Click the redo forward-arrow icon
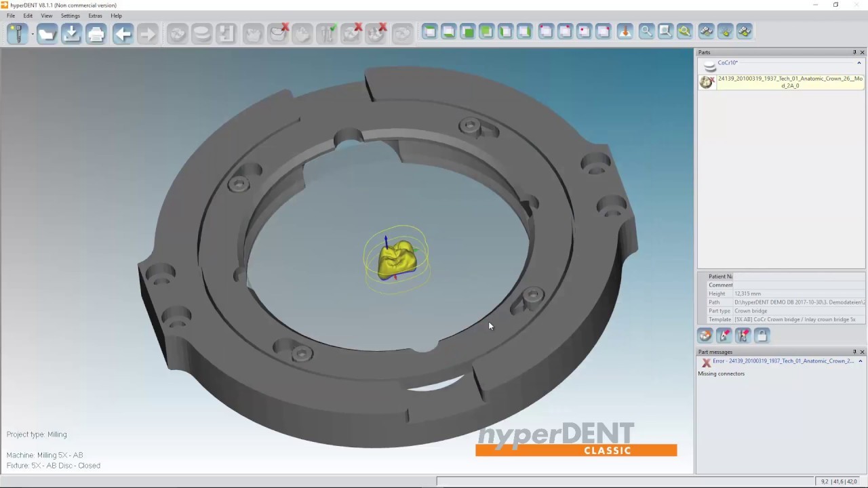The height and width of the screenshot is (488, 868). pos(147,33)
